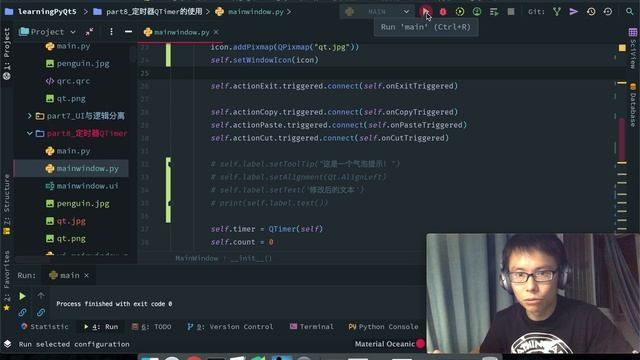Click the left link icon in Run panel
This screenshot has height=360, width=640.
[22, 313]
